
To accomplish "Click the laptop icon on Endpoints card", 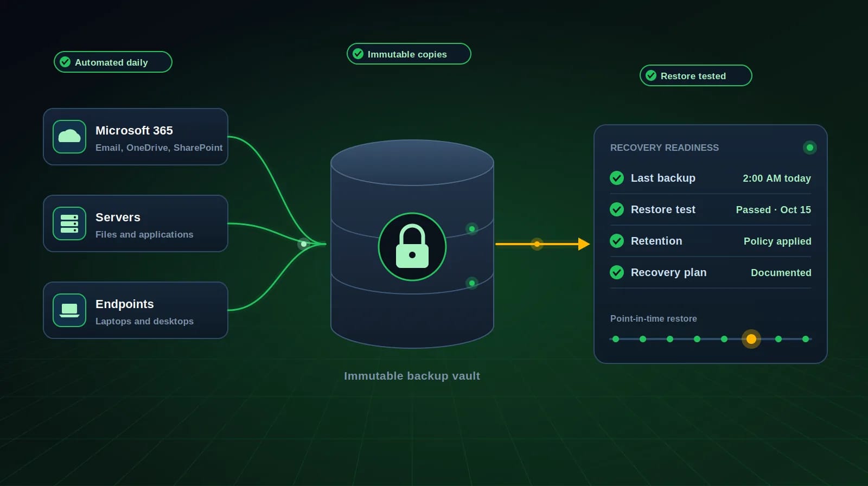I will pos(69,310).
